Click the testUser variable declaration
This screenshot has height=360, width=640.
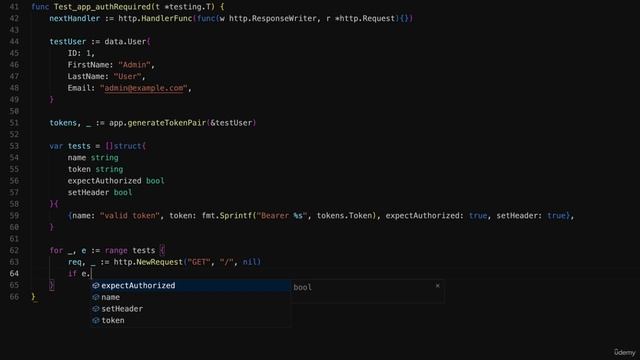pos(68,42)
